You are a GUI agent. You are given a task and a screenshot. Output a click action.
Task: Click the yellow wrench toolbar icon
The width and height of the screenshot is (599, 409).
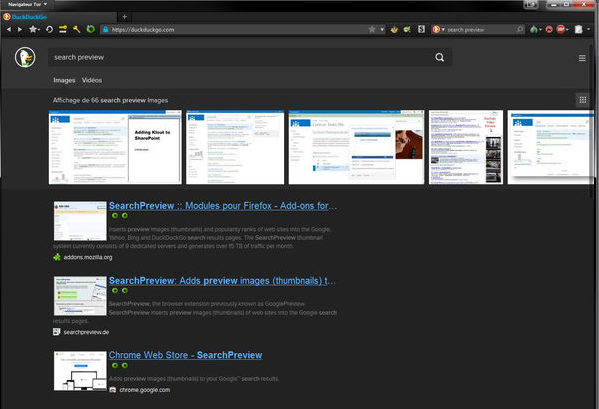(x=76, y=29)
